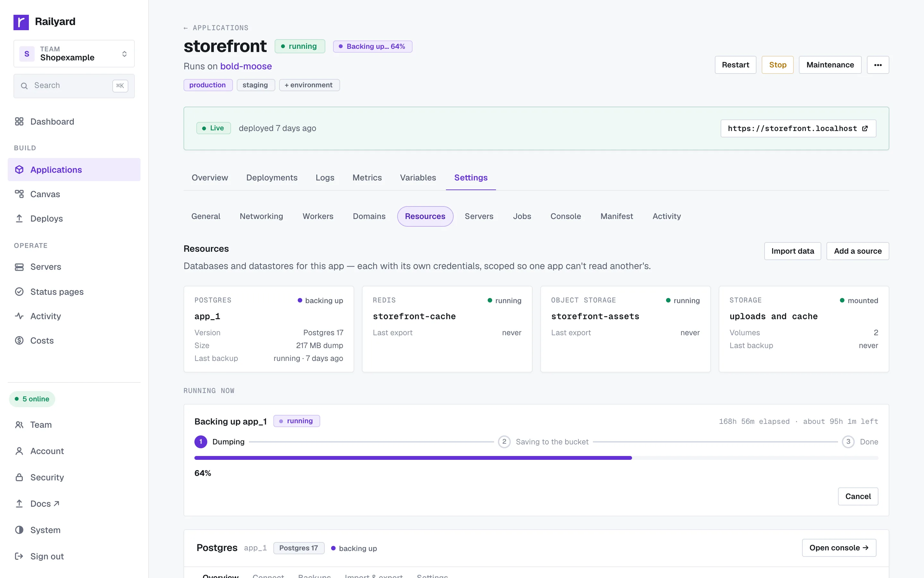Screen dimensions: 924x578
Task: Open the Canvas icon in the sidebar
Action: 19,194
